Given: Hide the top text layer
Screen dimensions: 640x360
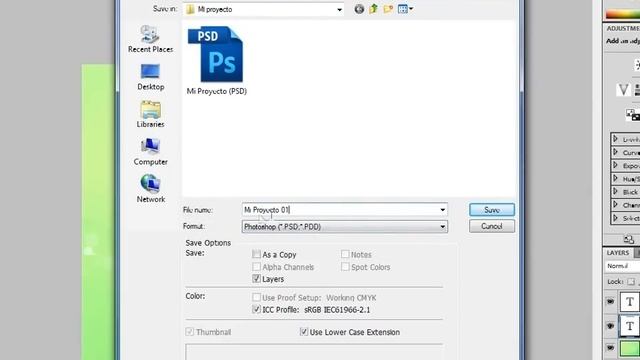Looking at the screenshot, I should 610,302.
